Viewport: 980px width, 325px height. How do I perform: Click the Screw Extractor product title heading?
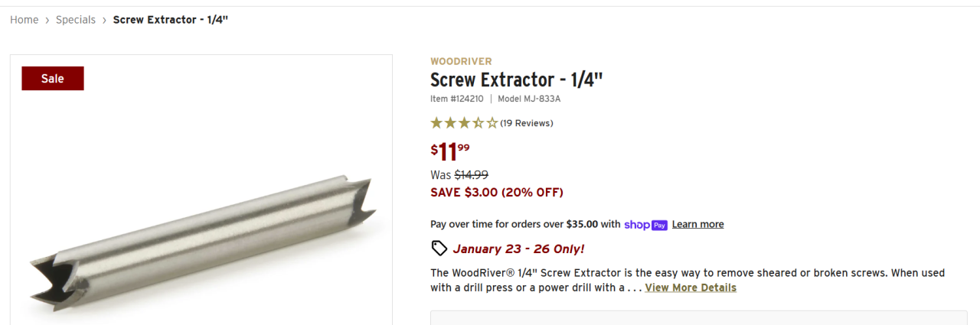pos(517,80)
